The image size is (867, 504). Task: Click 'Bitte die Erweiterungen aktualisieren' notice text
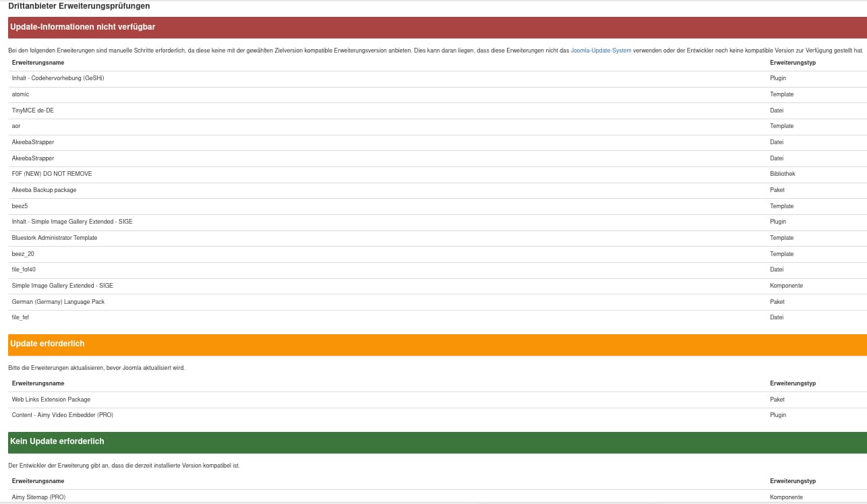coord(96,368)
